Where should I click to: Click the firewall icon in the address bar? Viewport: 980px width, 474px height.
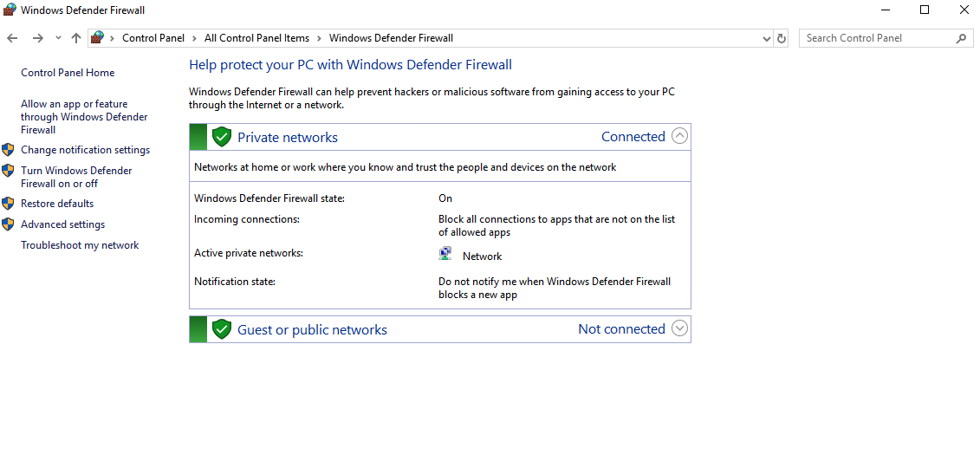pos(97,37)
